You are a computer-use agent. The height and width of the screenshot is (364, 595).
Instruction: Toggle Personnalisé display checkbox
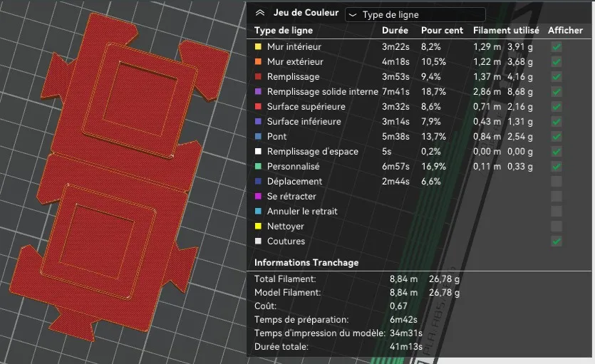557,167
